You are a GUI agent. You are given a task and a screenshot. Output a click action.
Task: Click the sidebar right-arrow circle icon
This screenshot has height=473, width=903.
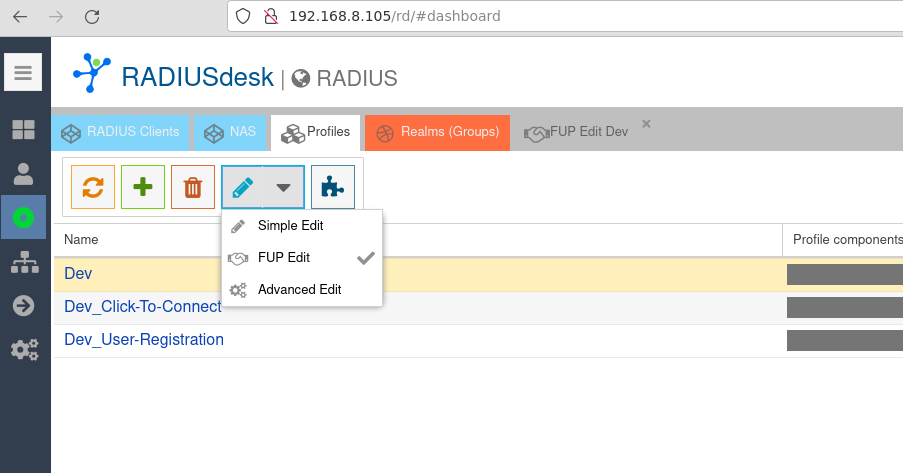23,305
